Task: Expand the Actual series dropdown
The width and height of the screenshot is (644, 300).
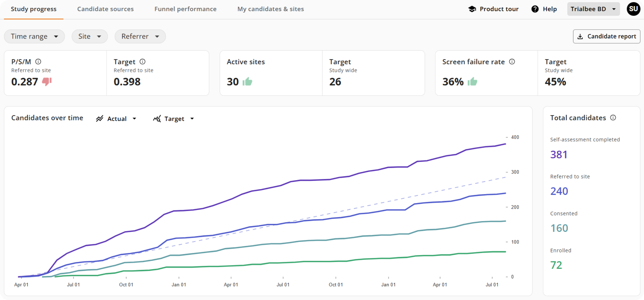Action: pyautogui.click(x=117, y=119)
